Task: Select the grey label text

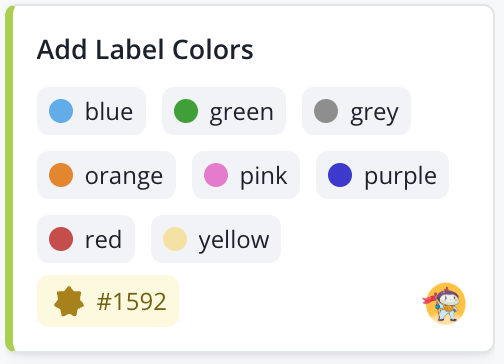Action: (374, 113)
